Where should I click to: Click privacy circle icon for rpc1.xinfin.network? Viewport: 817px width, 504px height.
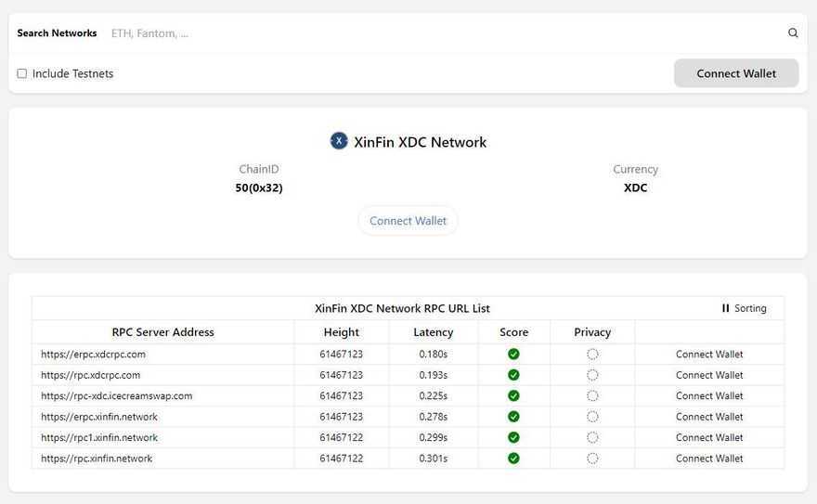click(x=592, y=438)
